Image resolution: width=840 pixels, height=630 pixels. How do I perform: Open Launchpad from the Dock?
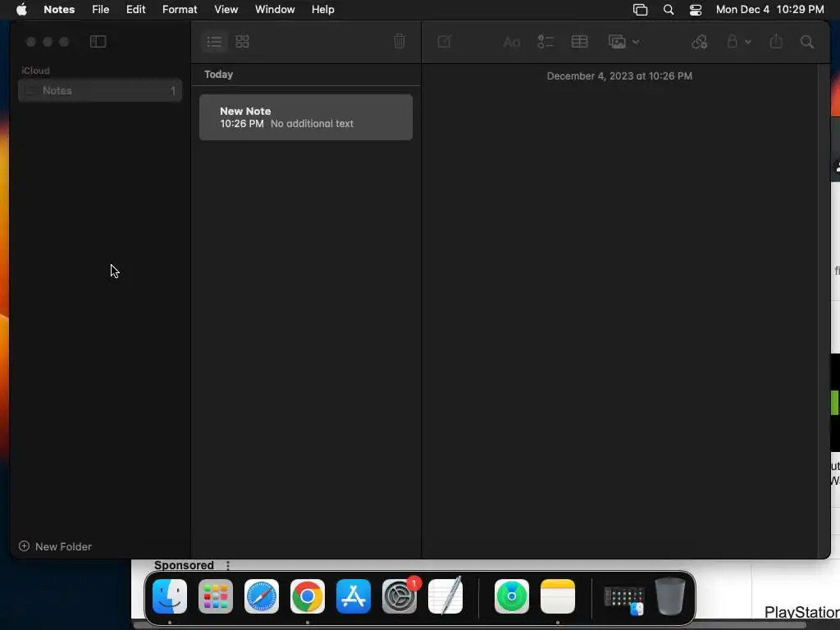(216, 596)
